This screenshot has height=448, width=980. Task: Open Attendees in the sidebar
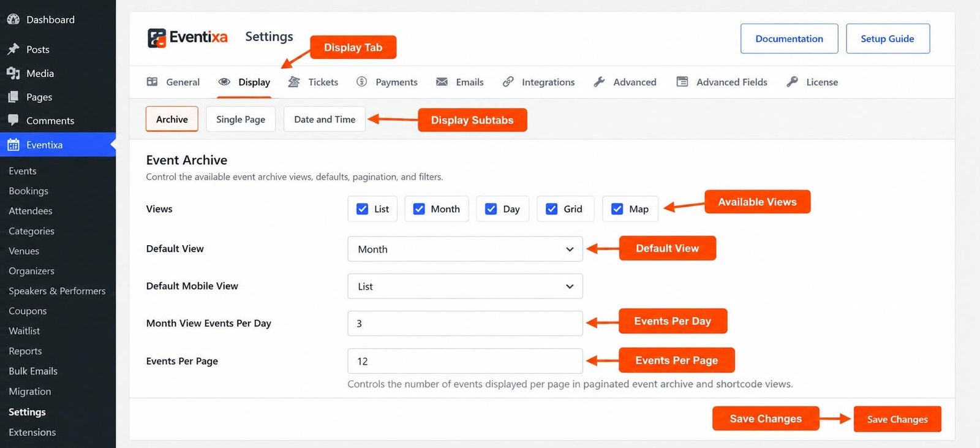click(31, 211)
